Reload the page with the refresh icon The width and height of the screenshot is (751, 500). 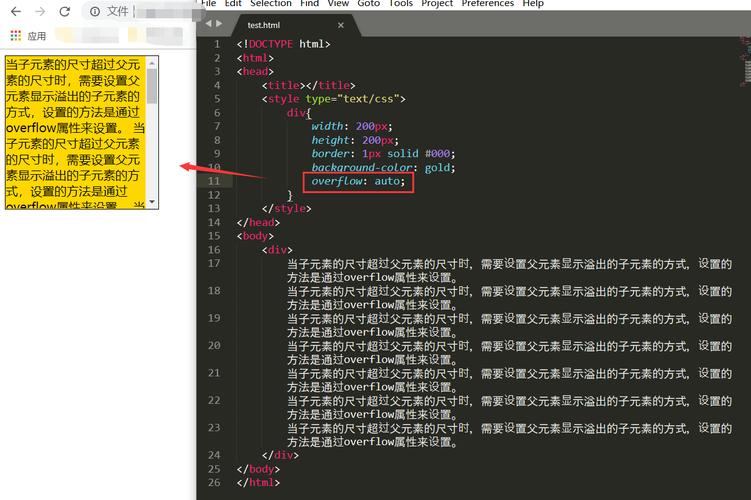pos(65,11)
